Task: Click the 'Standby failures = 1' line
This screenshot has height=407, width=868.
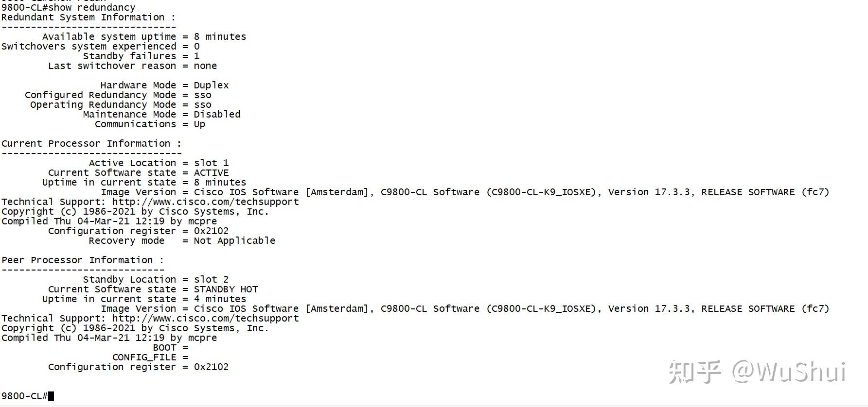Action: 141,56
